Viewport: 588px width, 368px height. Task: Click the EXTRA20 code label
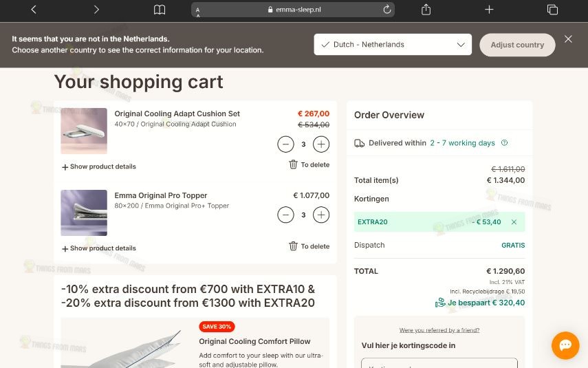pyautogui.click(x=372, y=222)
